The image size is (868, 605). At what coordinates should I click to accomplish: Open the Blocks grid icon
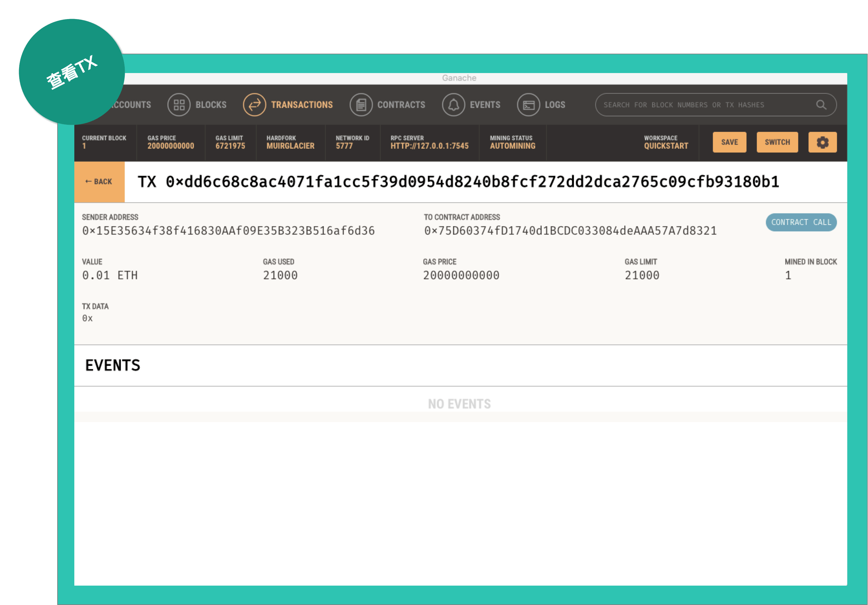tap(179, 105)
